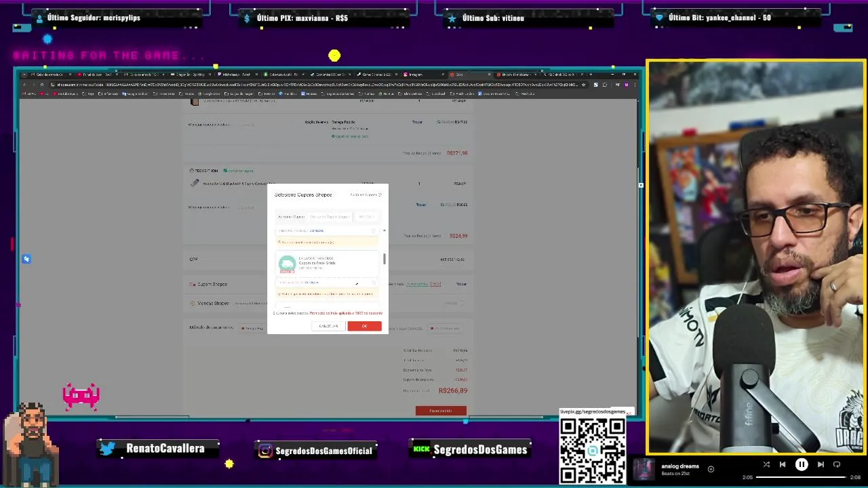Click the Instagram SegredosDosGamesOficial badge
This screenshot has height=488, width=868.
[x=317, y=450]
